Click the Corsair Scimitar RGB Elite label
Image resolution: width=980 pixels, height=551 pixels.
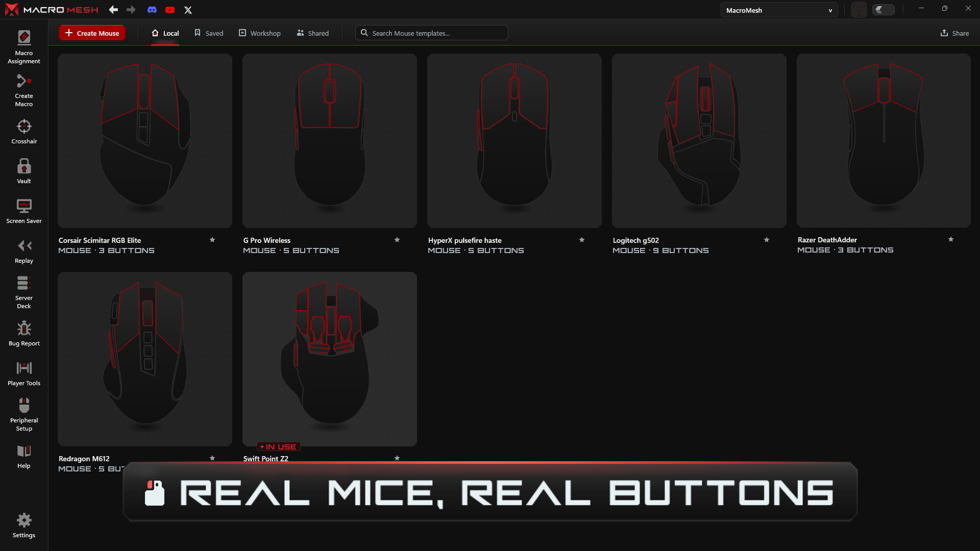coord(100,240)
